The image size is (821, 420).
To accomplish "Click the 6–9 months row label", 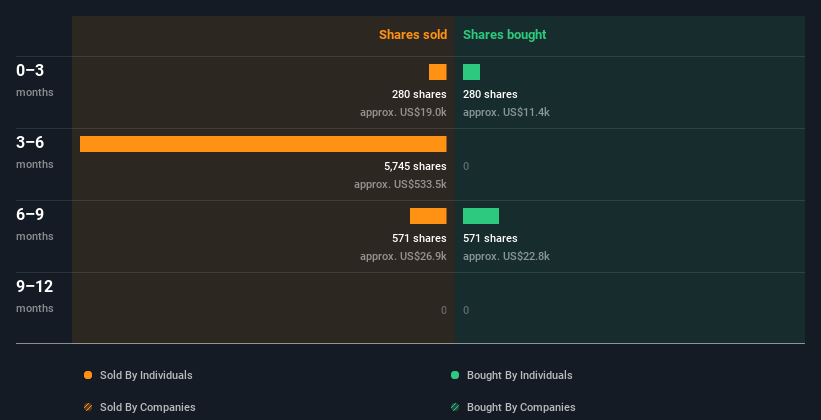I will coord(35,224).
